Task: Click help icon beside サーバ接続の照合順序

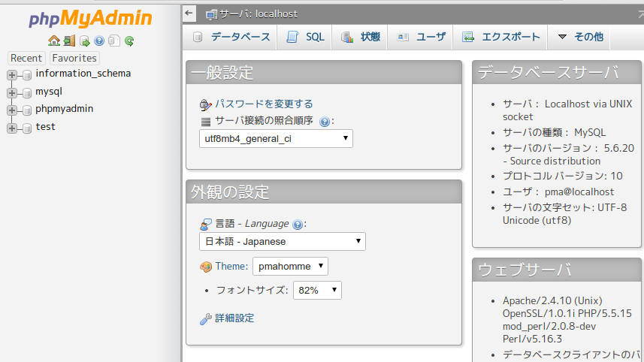Action: point(325,122)
